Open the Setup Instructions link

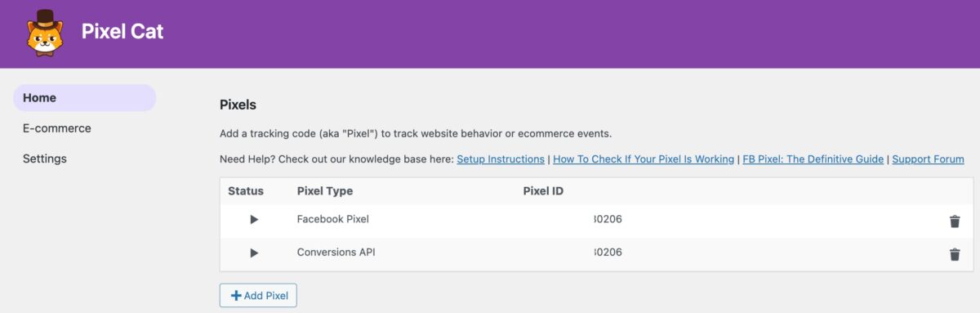coord(501,159)
